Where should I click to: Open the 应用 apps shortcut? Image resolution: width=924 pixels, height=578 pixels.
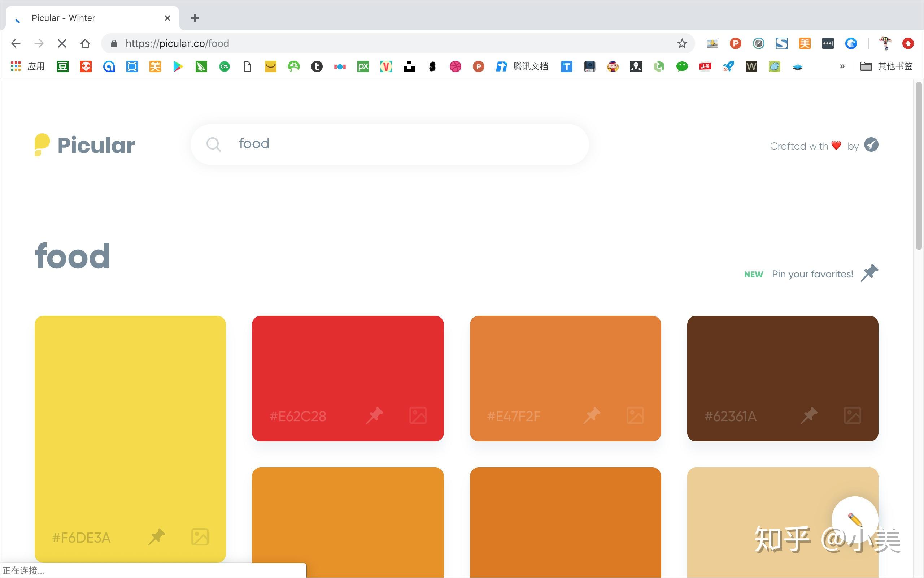coord(28,66)
